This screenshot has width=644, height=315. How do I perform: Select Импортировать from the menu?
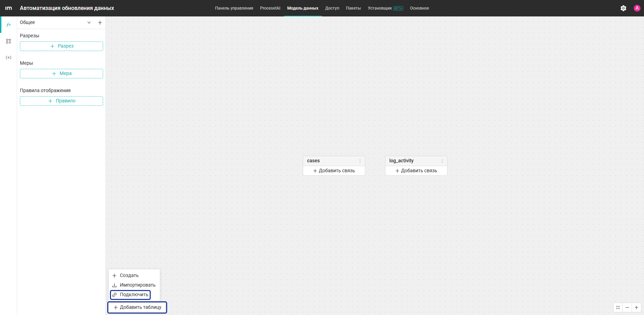pos(134,285)
